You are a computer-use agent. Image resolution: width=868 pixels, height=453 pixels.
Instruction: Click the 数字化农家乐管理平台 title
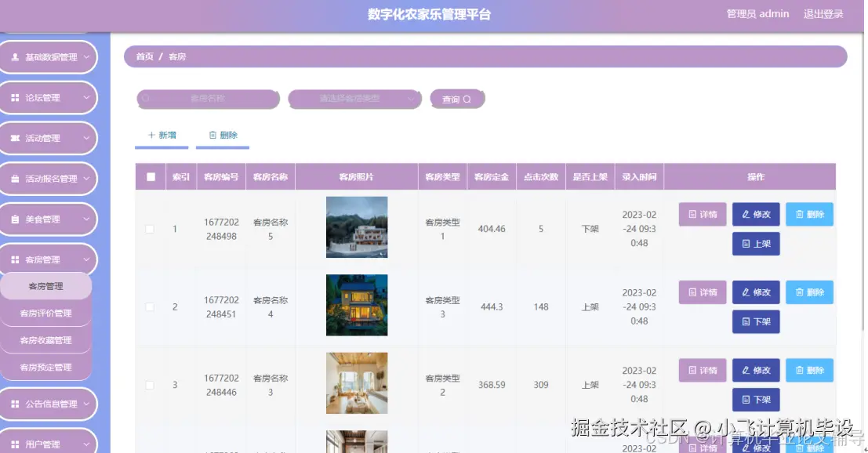pos(429,14)
